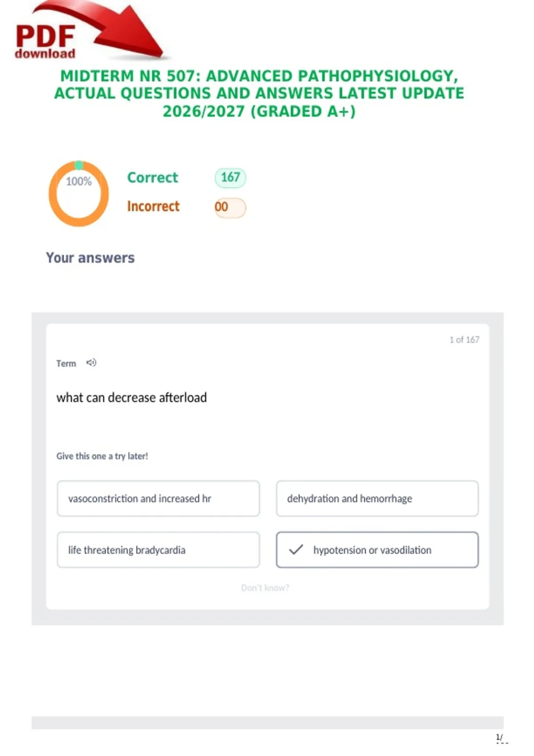
Task: Click the PDF download logo
Action: pos(45,41)
